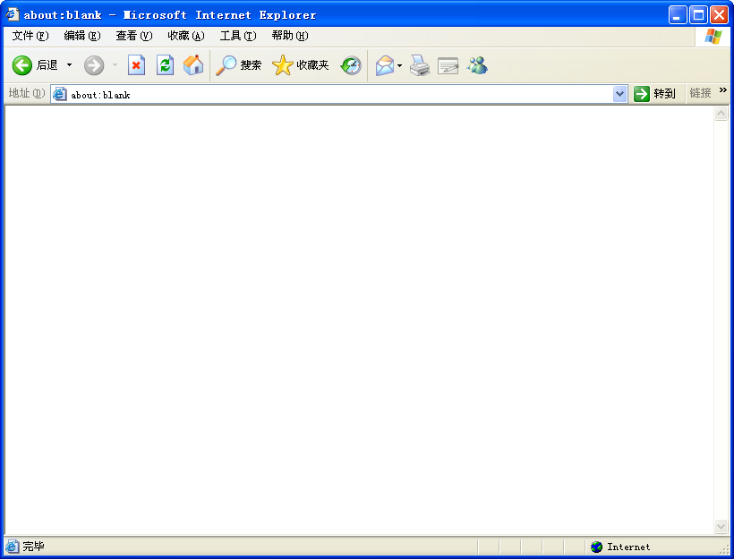Click the IE page icon in address bar
The width and height of the screenshot is (734, 560).
click(59, 94)
